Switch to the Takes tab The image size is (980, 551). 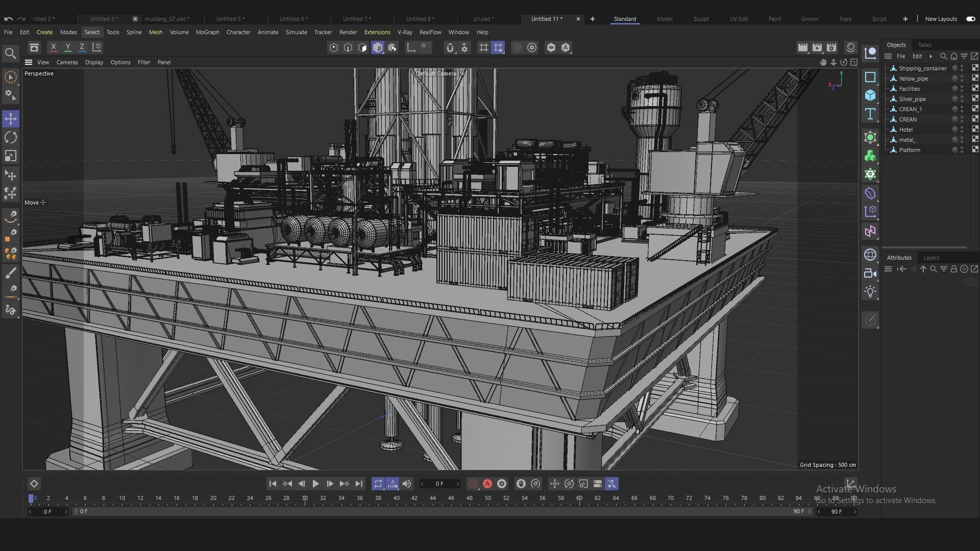924,45
